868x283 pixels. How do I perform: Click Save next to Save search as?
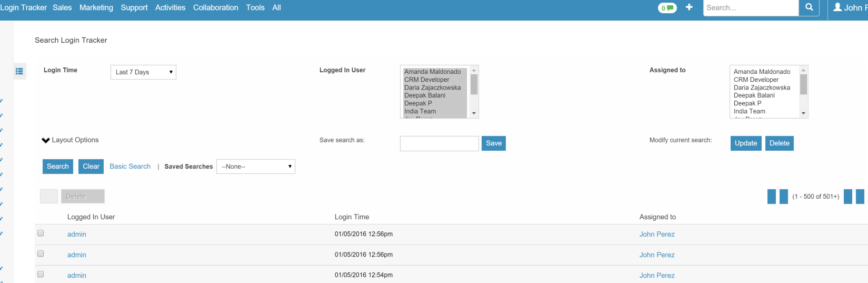[494, 143]
